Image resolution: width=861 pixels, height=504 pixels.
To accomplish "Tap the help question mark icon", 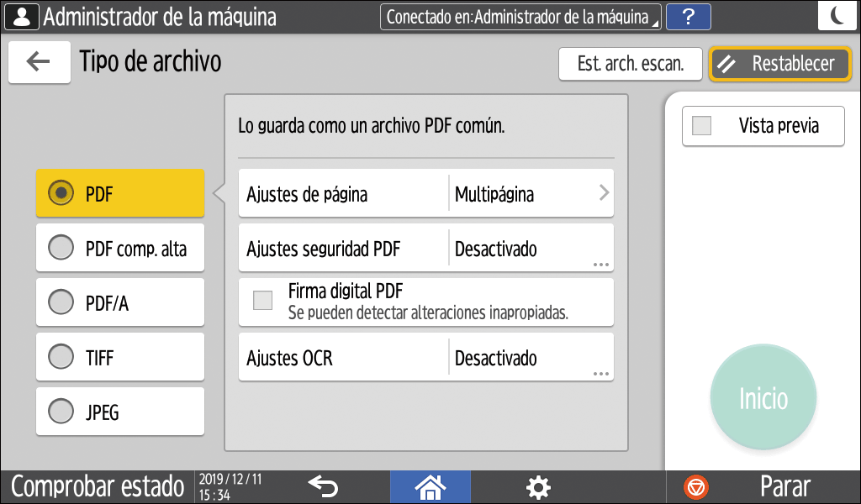I will pos(688,16).
